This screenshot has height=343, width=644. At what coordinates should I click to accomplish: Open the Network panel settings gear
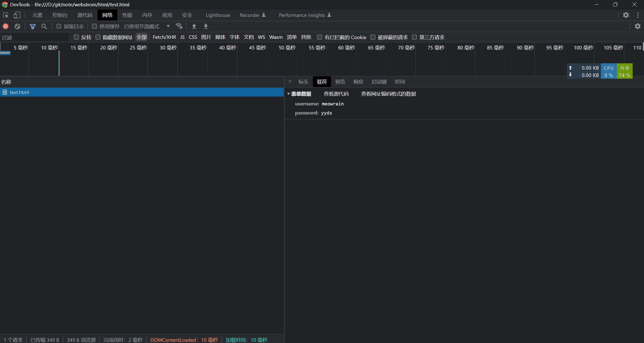637,26
